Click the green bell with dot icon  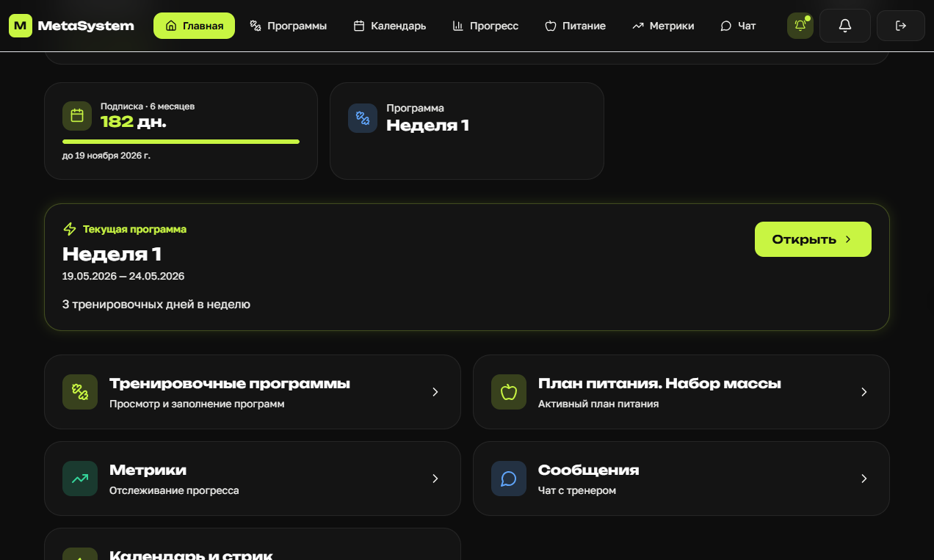pyautogui.click(x=800, y=26)
